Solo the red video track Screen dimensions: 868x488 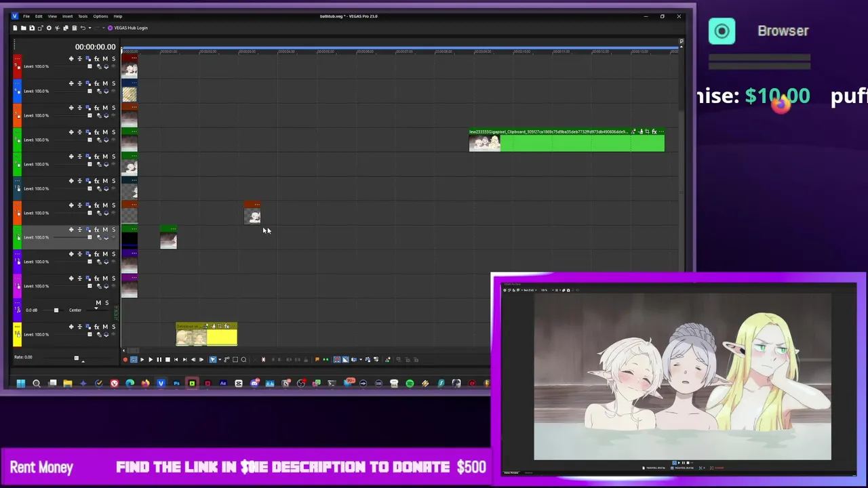[113, 59]
